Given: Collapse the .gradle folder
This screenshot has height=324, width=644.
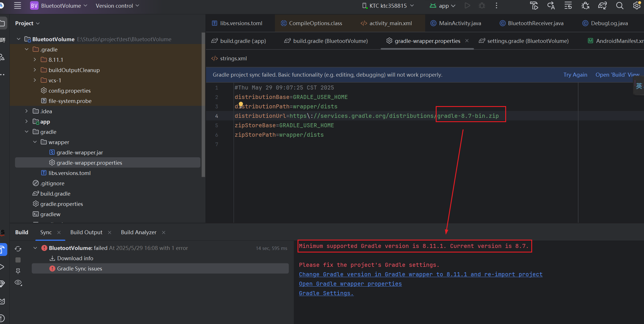Looking at the screenshot, I should (x=27, y=49).
